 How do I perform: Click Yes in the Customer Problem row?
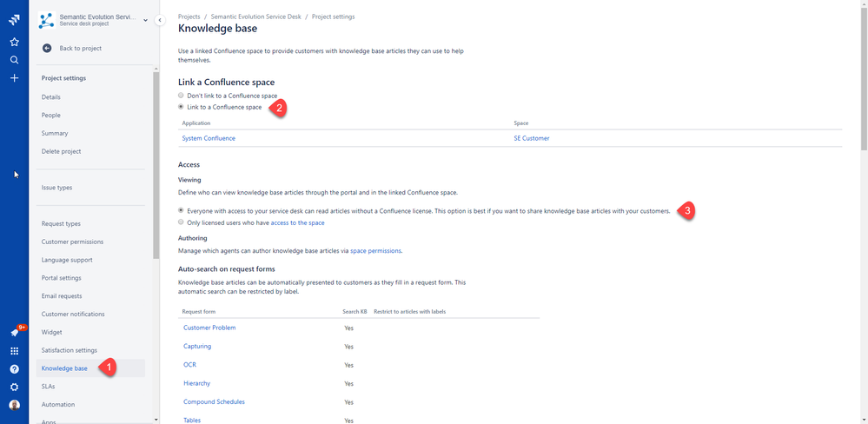[x=348, y=328]
